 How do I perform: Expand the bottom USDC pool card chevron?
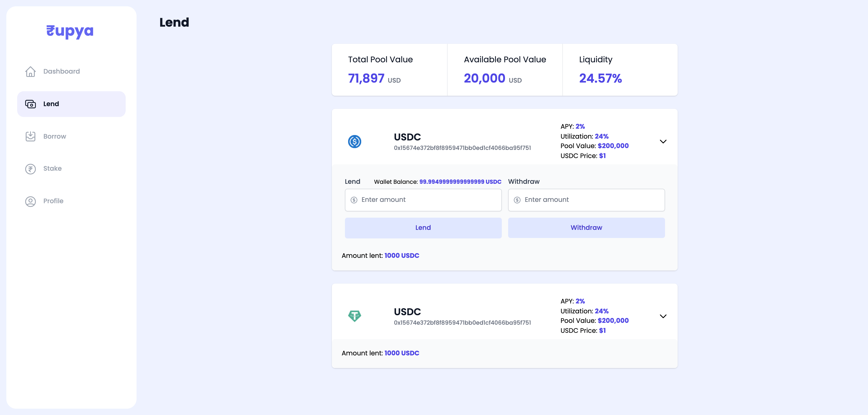click(663, 316)
